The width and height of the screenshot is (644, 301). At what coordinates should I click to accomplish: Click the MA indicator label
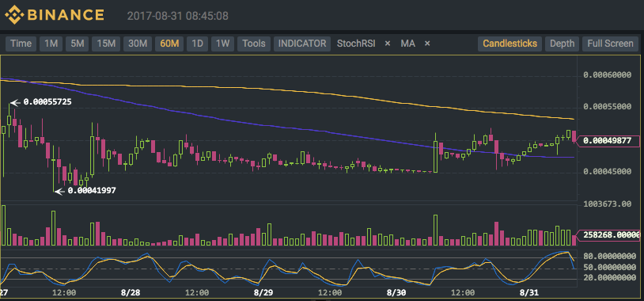(407, 44)
